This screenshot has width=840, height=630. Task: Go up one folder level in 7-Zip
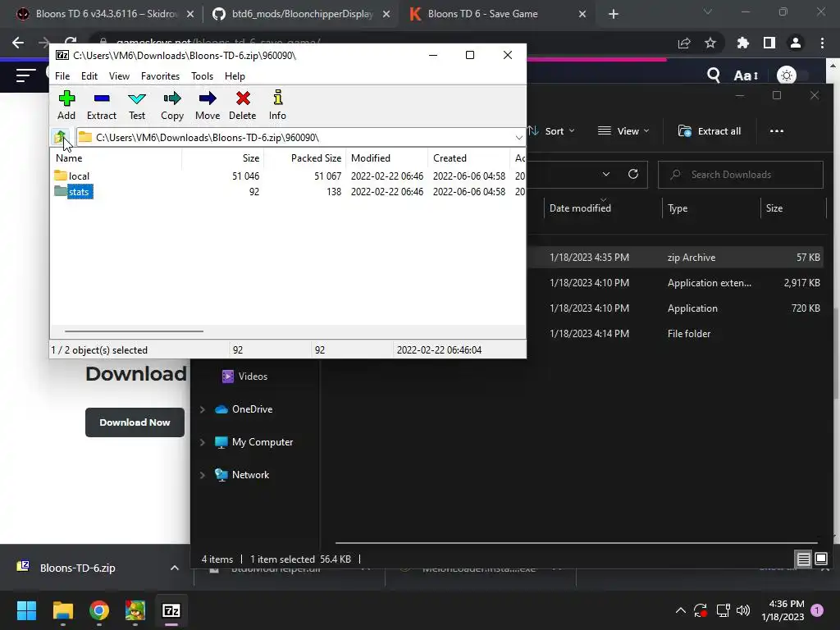60,137
